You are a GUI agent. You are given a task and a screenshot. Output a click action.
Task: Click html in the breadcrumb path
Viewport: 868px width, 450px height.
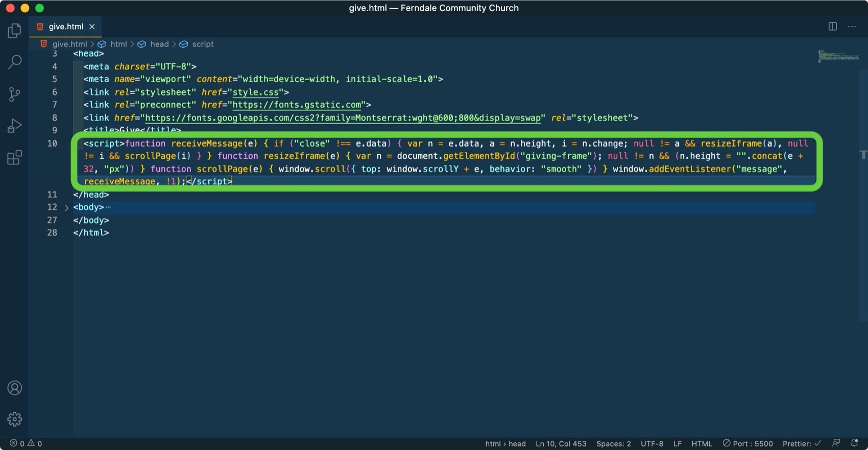[x=118, y=44]
